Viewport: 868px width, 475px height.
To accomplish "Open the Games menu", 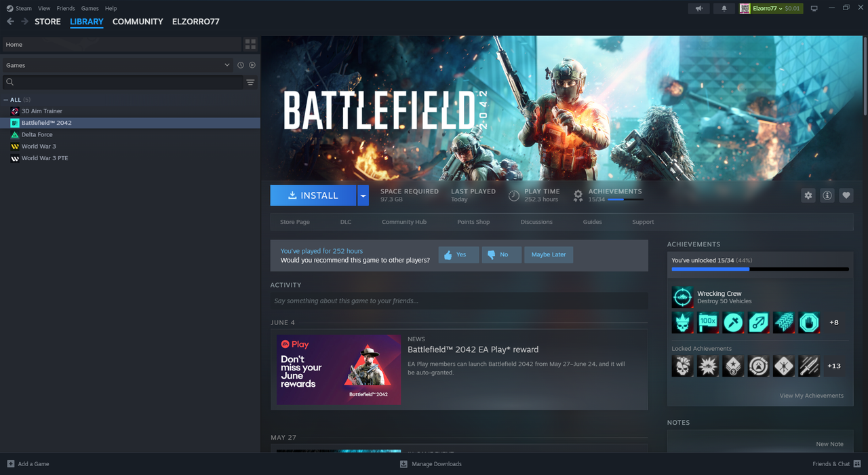I will [90, 8].
